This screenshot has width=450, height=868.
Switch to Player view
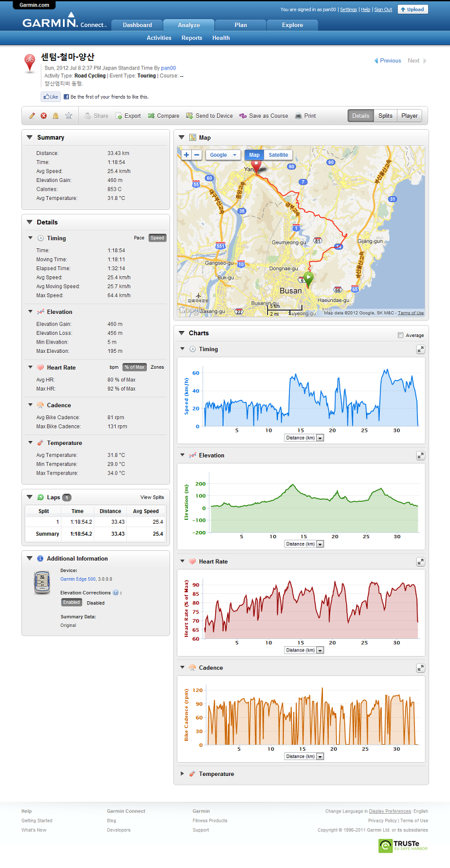(410, 116)
